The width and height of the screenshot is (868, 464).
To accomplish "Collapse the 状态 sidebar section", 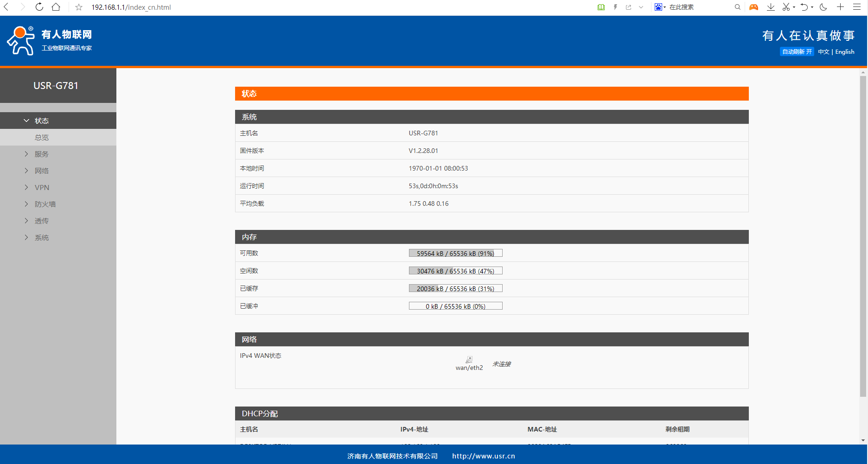I will click(41, 121).
